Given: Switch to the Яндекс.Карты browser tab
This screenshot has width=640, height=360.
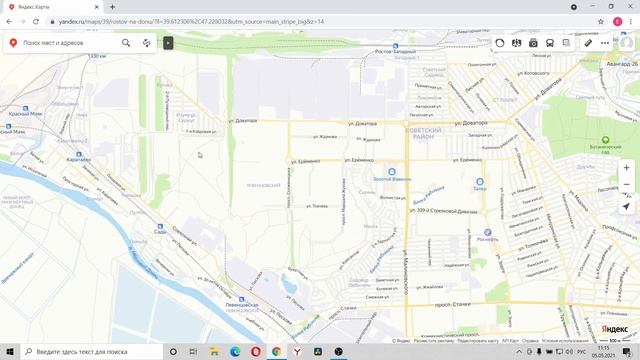Looking at the screenshot, I should tap(53, 7).
